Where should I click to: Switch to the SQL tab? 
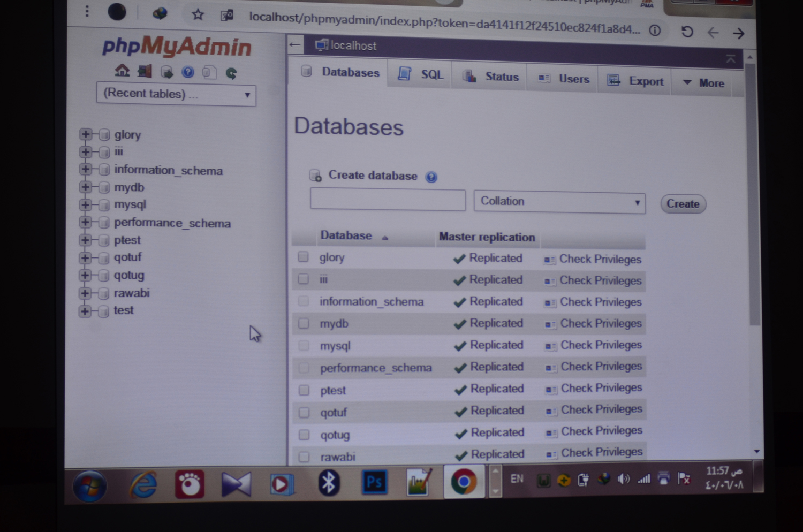click(422, 74)
